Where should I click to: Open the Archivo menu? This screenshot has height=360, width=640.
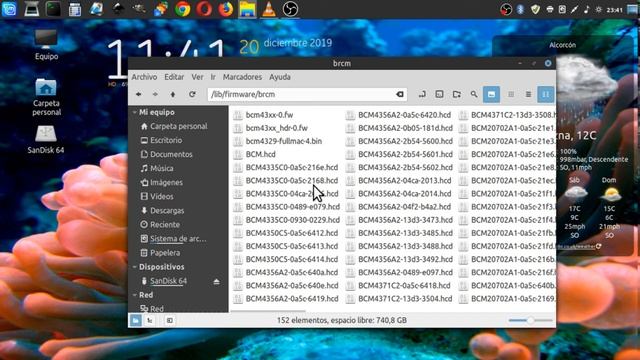click(144, 77)
